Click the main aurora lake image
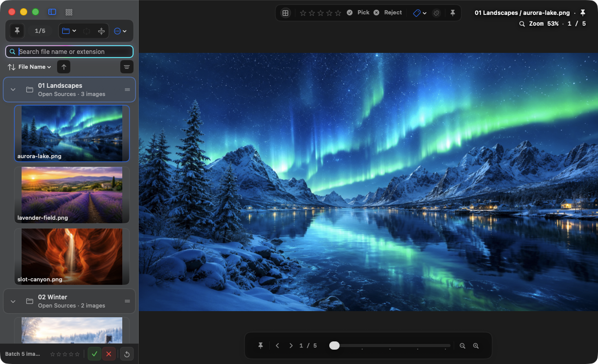The image size is (598, 364). point(368,182)
